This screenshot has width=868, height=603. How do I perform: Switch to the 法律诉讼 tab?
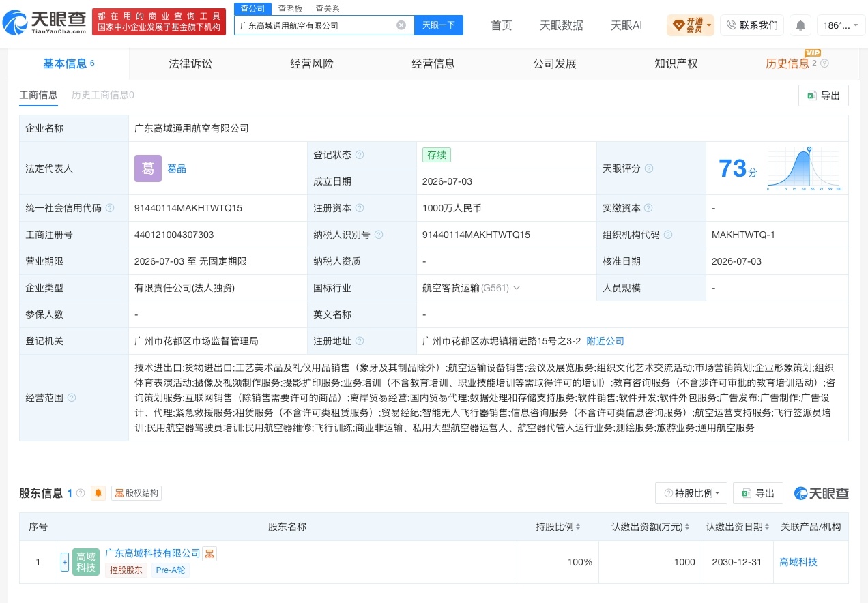[190, 63]
